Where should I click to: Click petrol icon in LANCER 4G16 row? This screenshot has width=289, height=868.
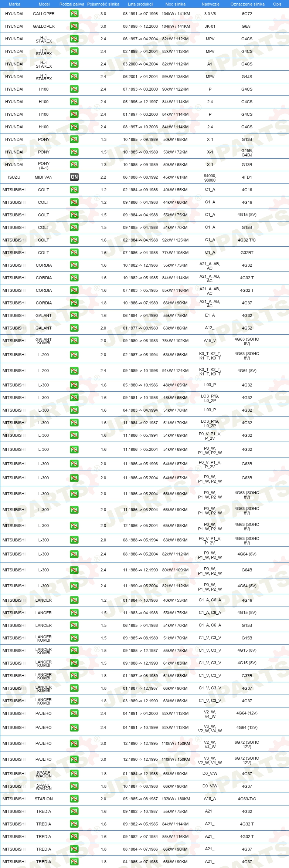74,600
